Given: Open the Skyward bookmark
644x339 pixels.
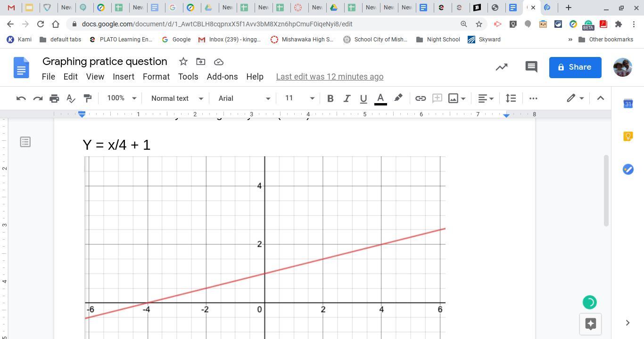Looking at the screenshot, I should coord(484,40).
